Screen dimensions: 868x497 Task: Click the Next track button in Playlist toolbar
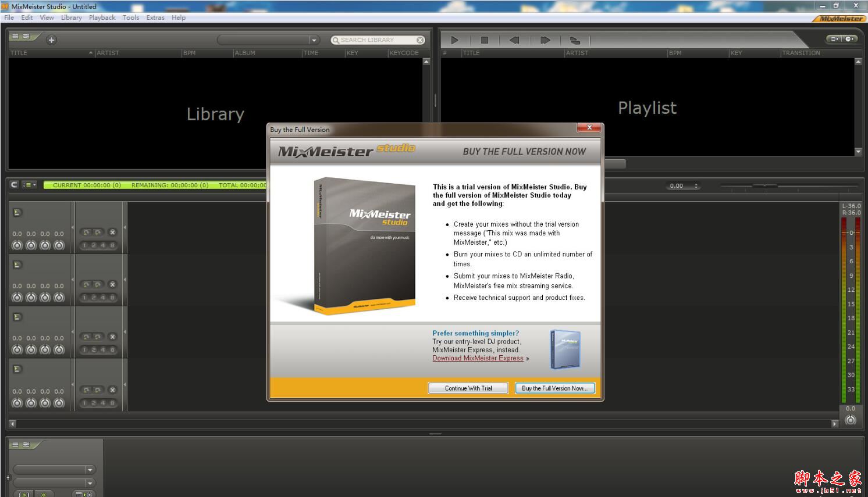[545, 40]
